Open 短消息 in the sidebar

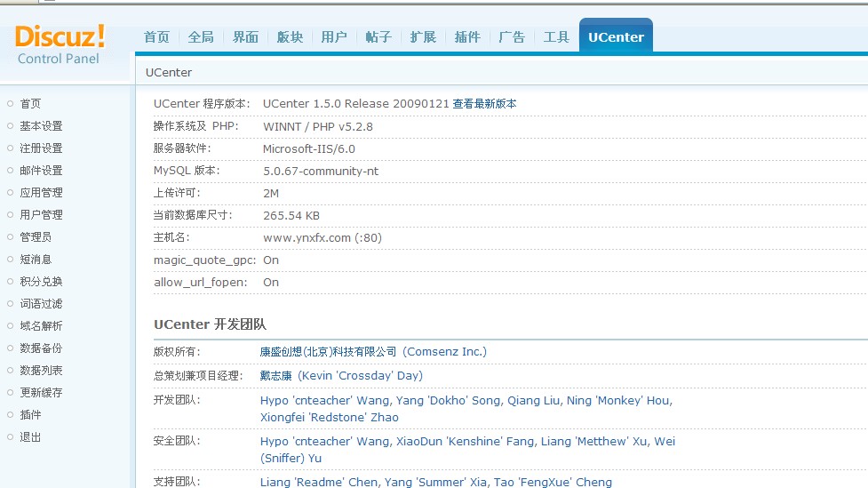point(36,260)
